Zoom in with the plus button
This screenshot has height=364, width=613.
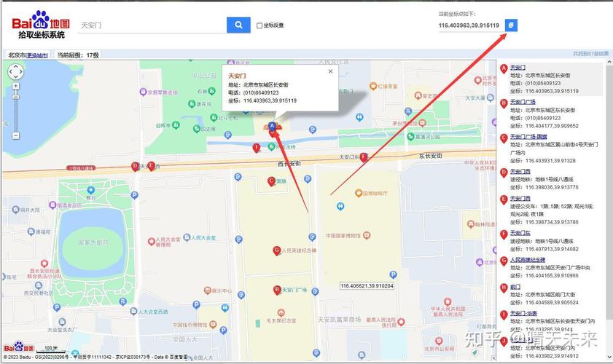click(15, 86)
